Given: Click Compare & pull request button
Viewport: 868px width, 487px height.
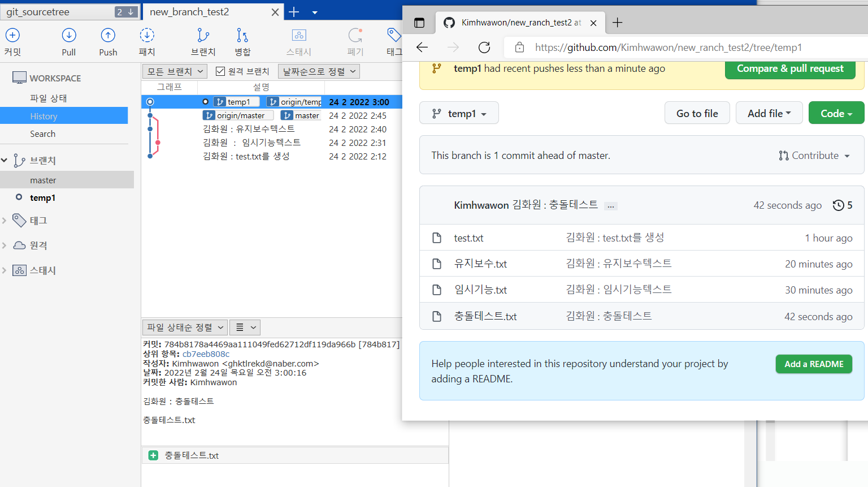Looking at the screenshot, I should (x=790, y=68).
